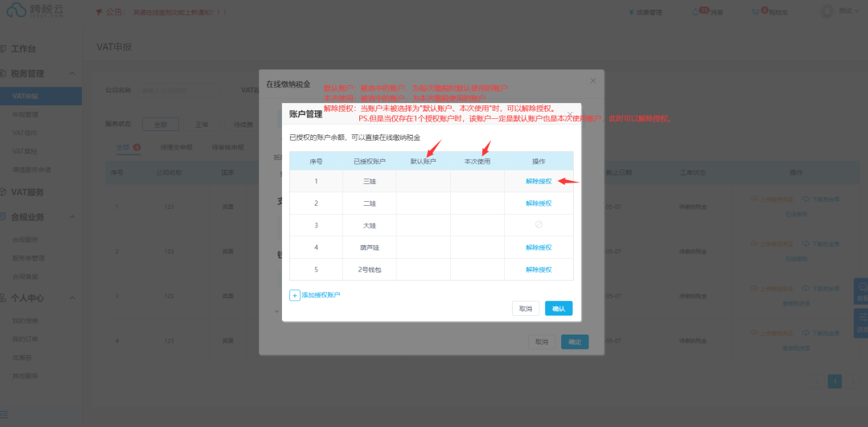Open 工作台 in the sidebar

point(24,49)
